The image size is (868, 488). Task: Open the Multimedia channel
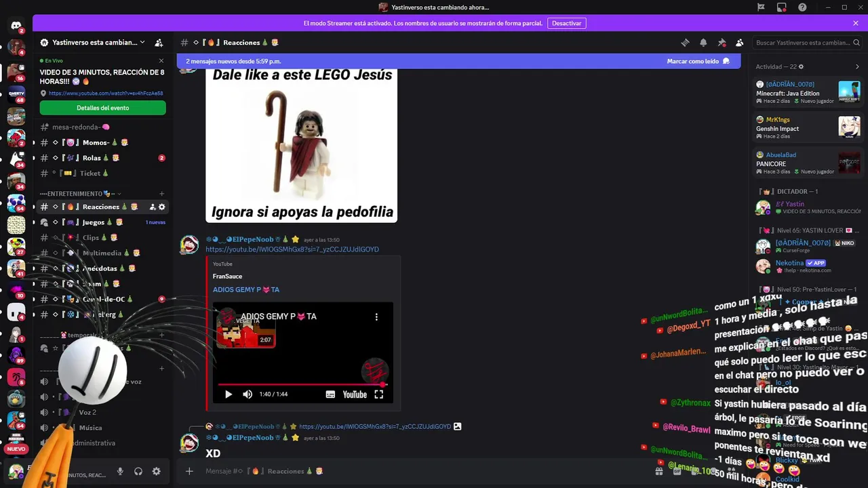pyautogui.click(x=102, y=253)
